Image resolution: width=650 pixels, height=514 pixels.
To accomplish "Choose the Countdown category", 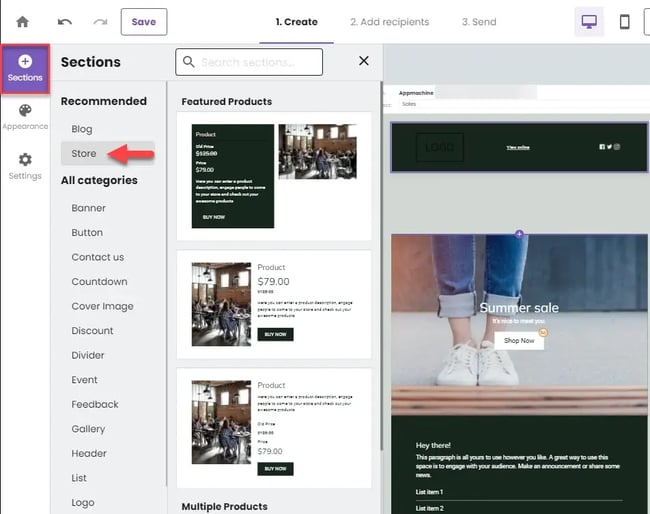I will point(99,282).
